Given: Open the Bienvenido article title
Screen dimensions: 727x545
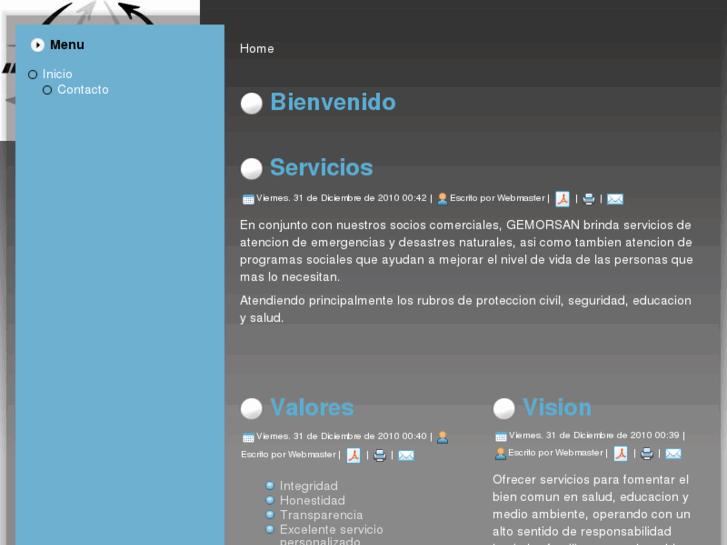Looking at the screenshot, I should pyautogui.click(x=332, y=102).
